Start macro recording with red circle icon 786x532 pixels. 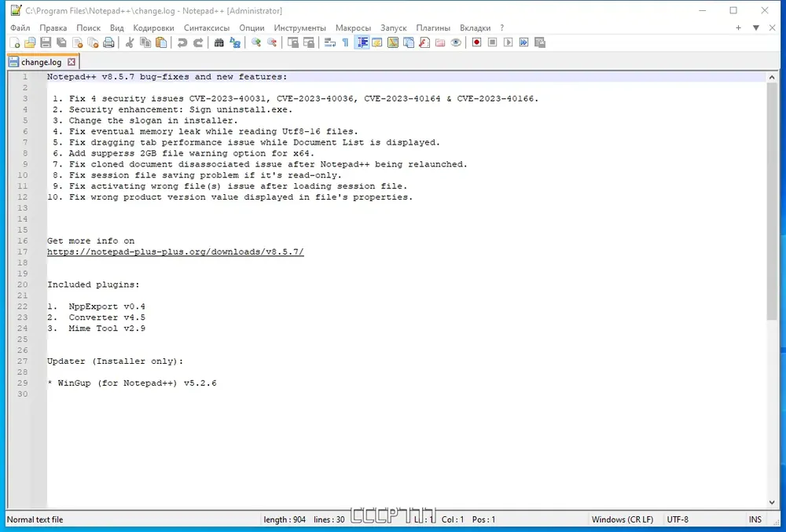pos(477,42)
